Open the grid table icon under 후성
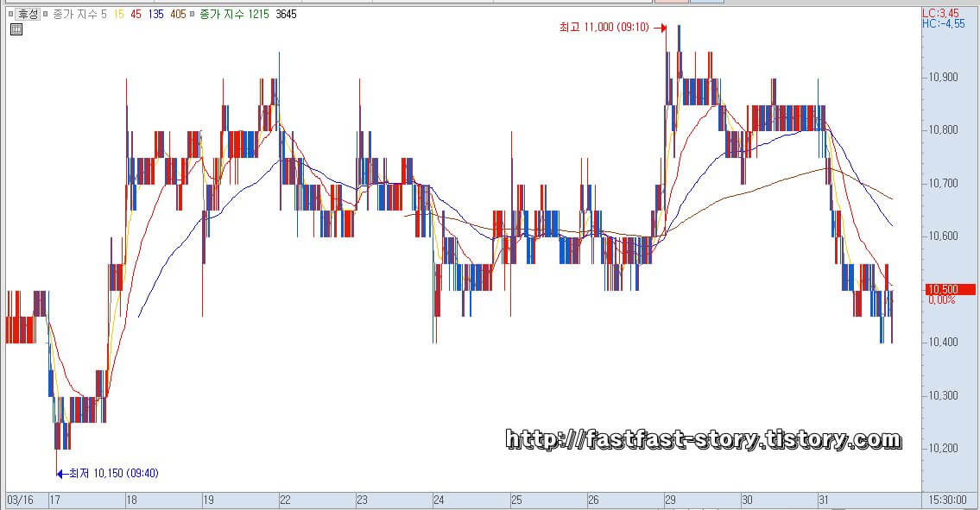This screenshot has height=510, width=980. 16,29
